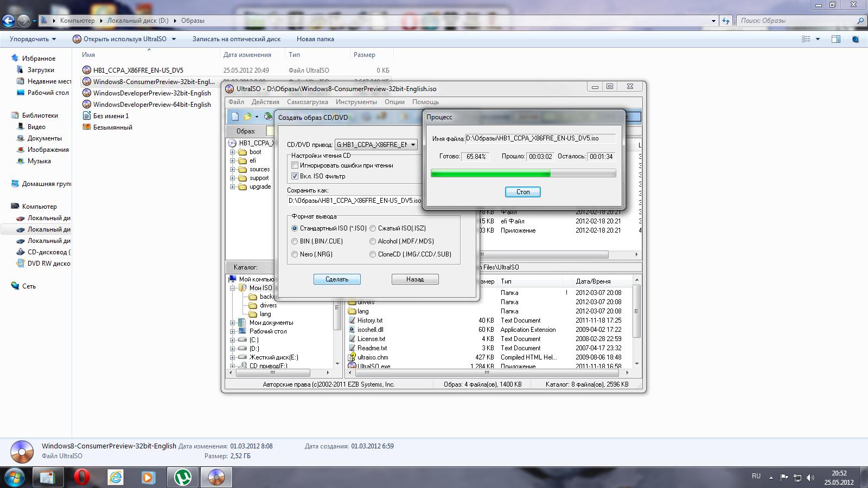The image size is (868, 488).
Task: Open the Упорядочить dropdown in Explorer
Action: click(33, 39)
